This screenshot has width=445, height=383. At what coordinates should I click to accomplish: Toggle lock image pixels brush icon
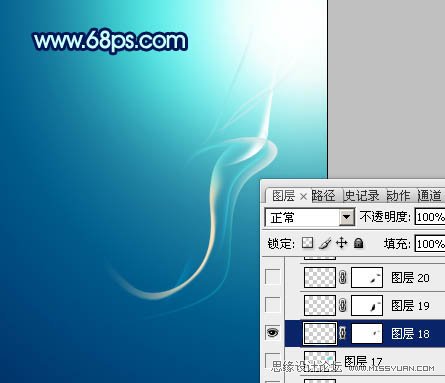[x=325, y=243]
